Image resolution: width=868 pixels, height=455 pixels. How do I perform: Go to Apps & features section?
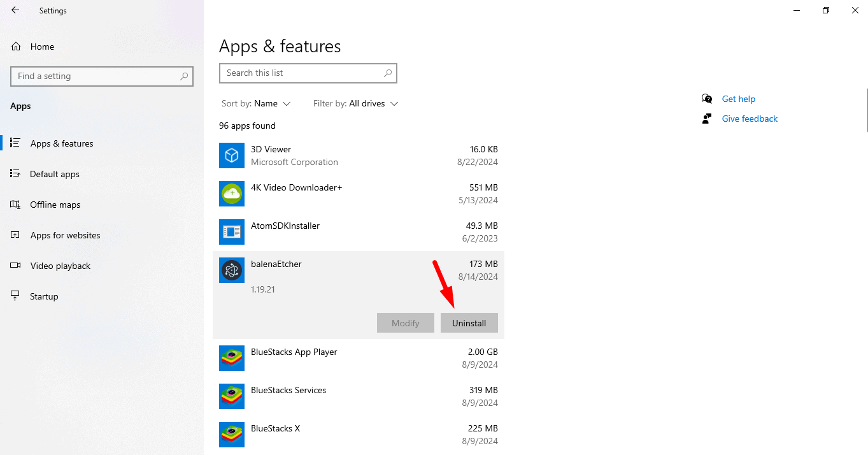pos(102,143)
